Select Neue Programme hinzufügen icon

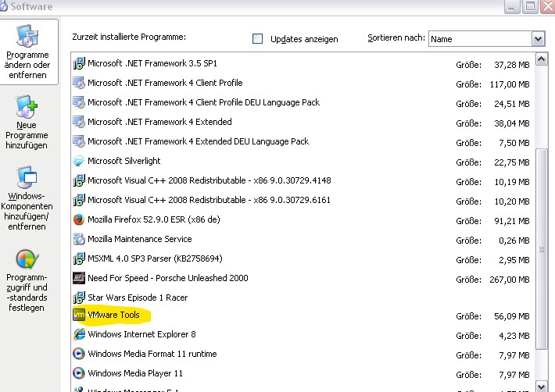point(27,106)
